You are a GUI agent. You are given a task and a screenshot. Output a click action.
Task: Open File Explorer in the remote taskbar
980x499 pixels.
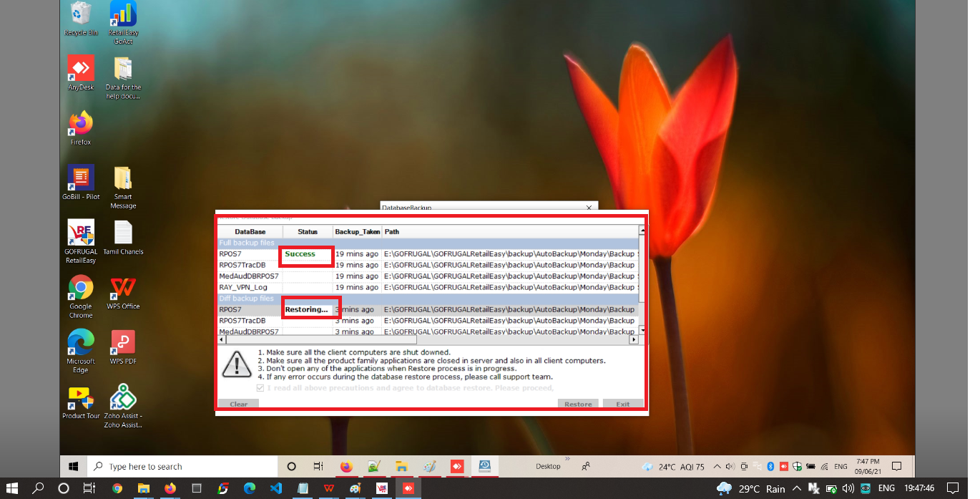(401, 467)
